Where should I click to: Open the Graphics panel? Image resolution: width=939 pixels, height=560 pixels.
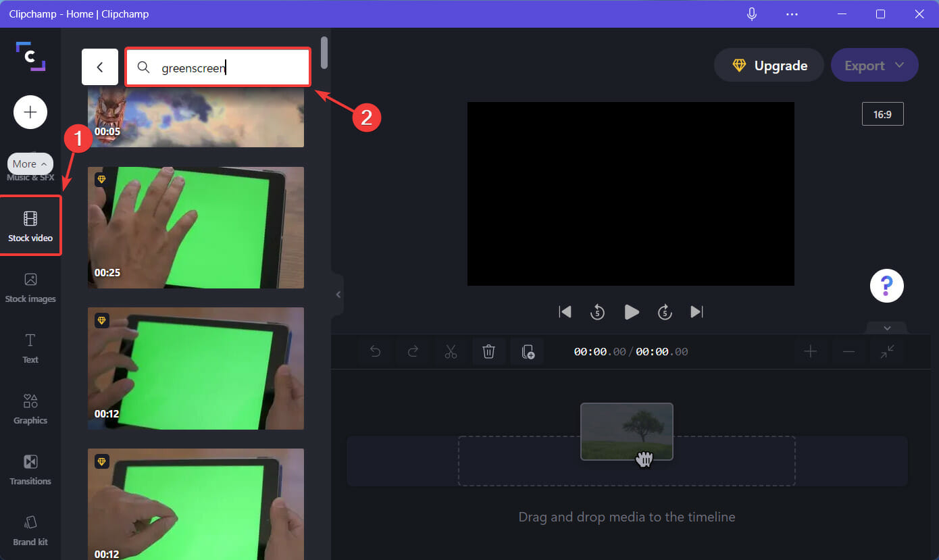tap(30, 409)
